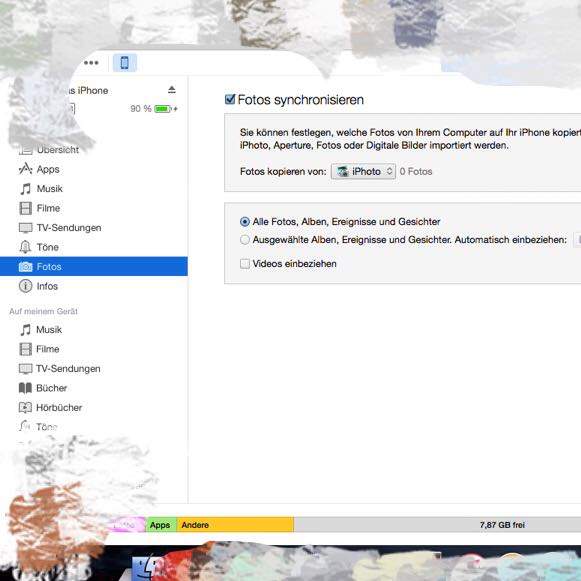This screenshot has height=581, width=581.
Task: Click the green Apps storage segment
Action: pyautogui.click(x=161, y=525)
